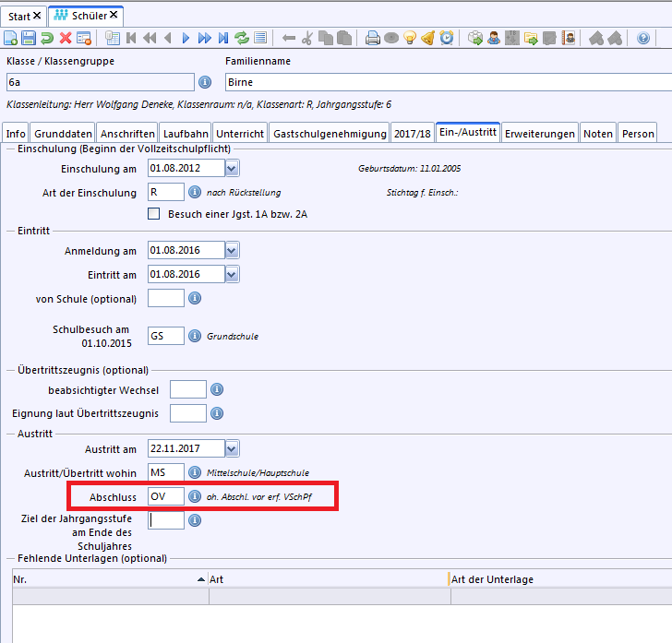Switch to the Laufbahn tab
This screenshot has width=672, height=643.
tap(186, 134)
